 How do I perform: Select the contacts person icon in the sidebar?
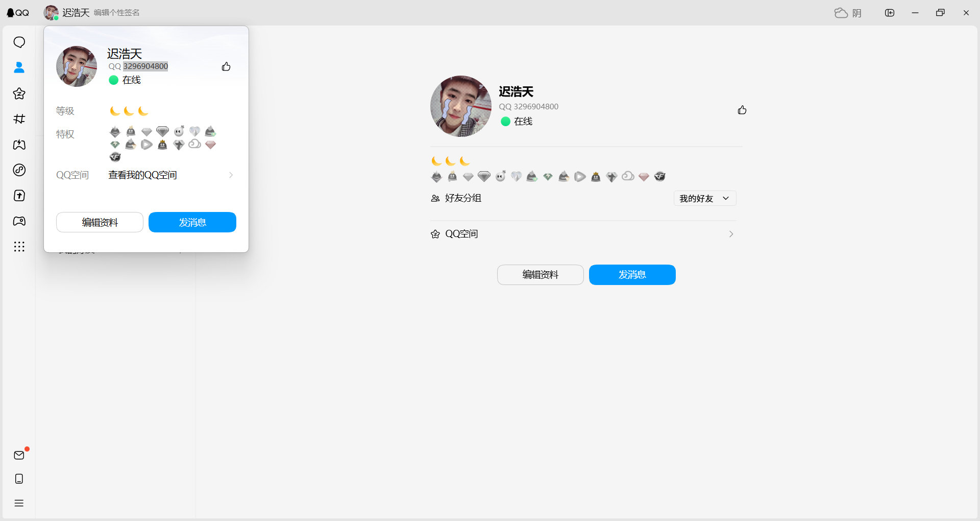pyautogui.click(x=19, y=67)
